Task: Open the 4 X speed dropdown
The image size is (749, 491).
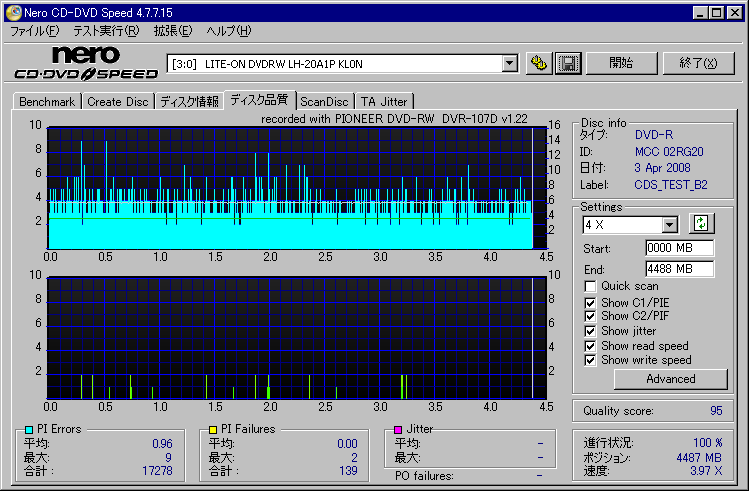Action: coord(669,224)
